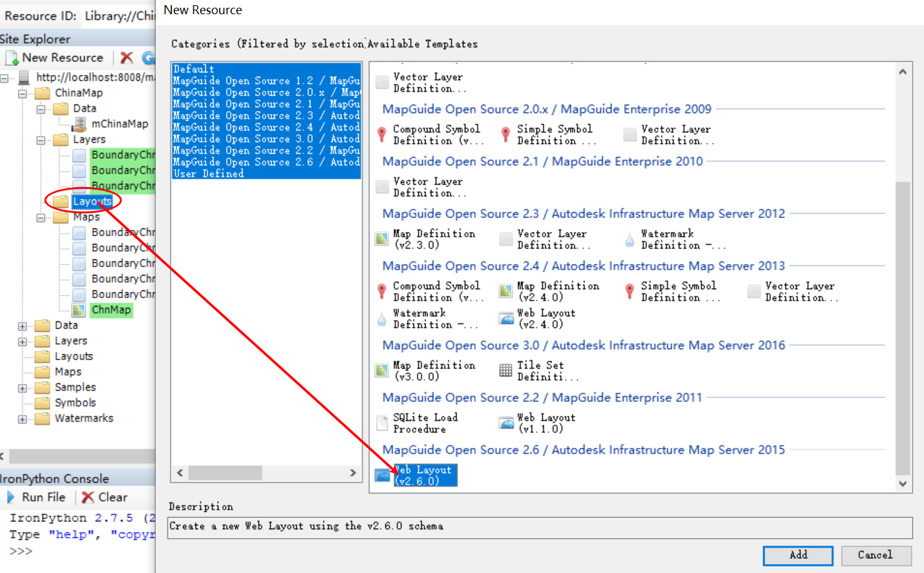Choose Vector Layer Definition under MapGuide 2.1

pos(421,186)
